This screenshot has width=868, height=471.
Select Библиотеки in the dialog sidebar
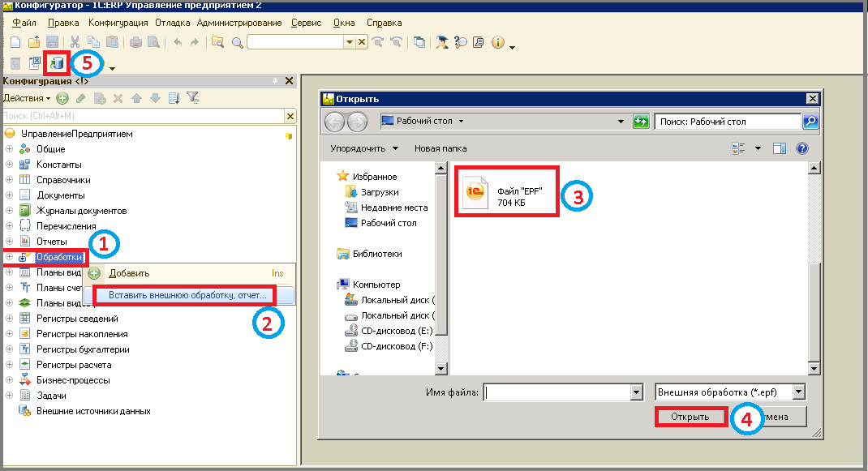click(377, 254)
